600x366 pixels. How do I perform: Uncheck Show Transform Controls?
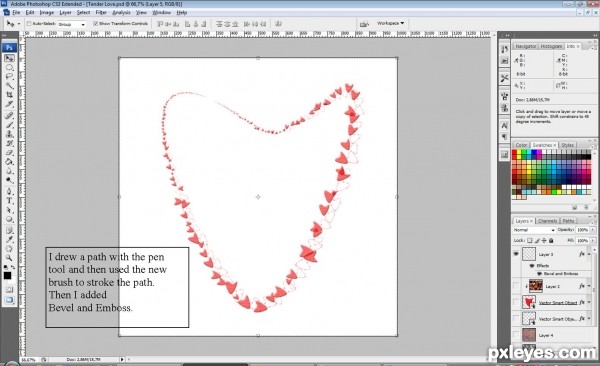coord(96,24)
